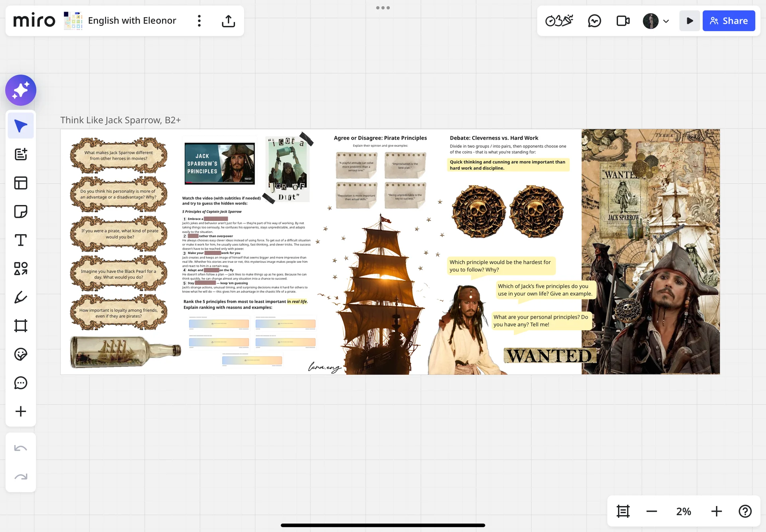Select the 'What makes Jack Sparrow different' card
The width and height of the screenshot is (766, 532).
(118, 156)
